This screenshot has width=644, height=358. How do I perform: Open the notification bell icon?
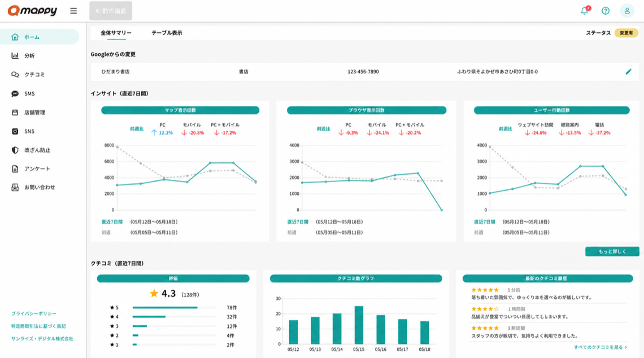(x=585, y=11)
